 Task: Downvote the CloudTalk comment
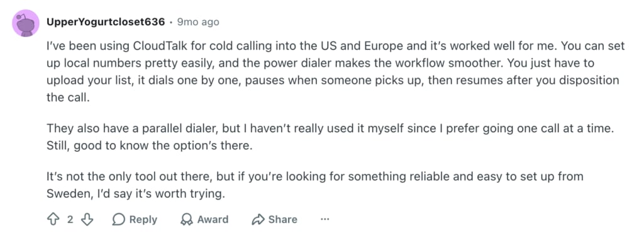tap(87, 220)
